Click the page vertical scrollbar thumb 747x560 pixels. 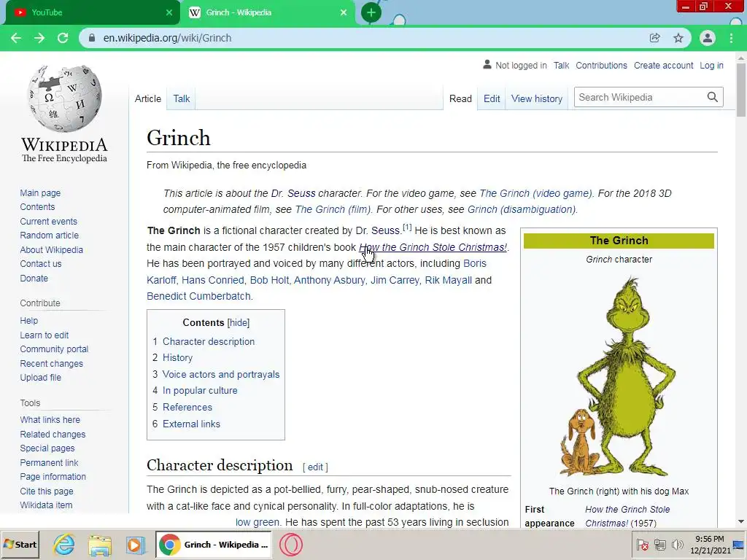741,89
